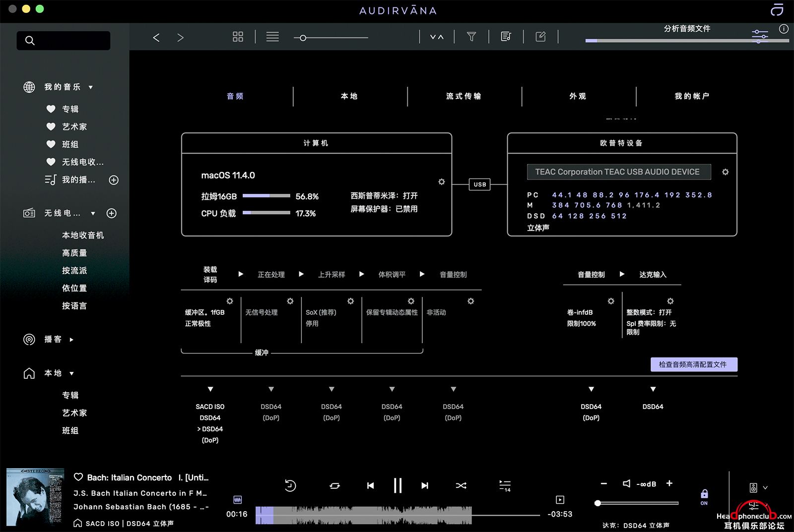
Task: Open the playlist notes icon in toolbar
Action: click(506, 37)
